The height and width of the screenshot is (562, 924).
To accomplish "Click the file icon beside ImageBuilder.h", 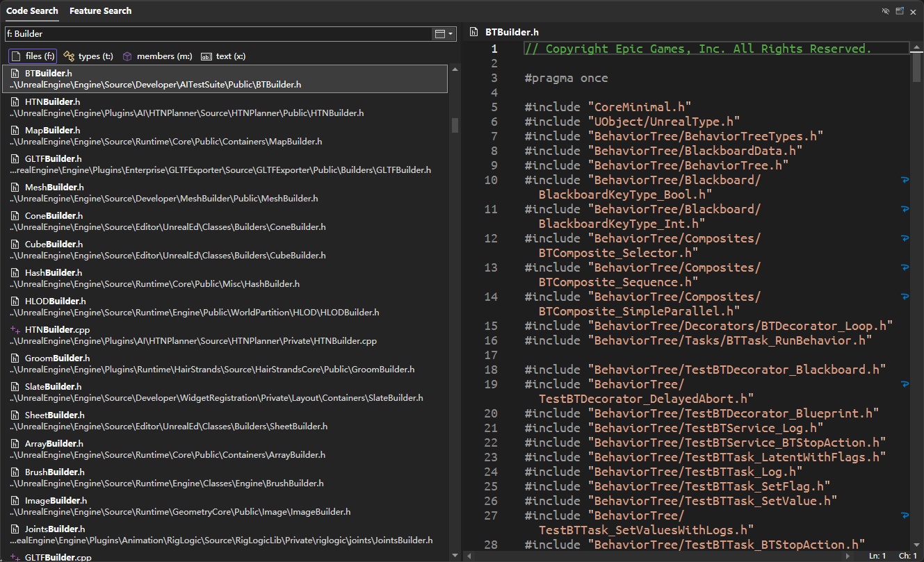I will pyautogui.click(x=15, y=501).
